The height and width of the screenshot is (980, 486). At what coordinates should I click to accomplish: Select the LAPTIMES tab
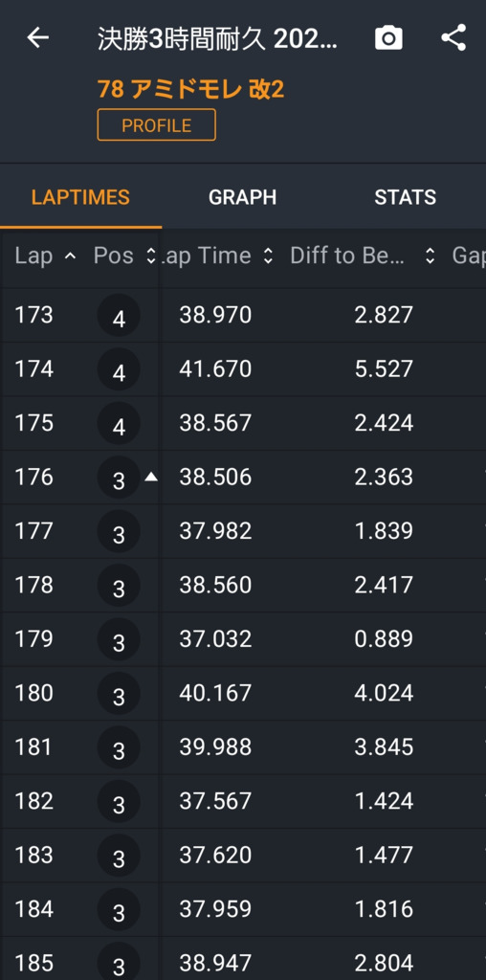80,197
